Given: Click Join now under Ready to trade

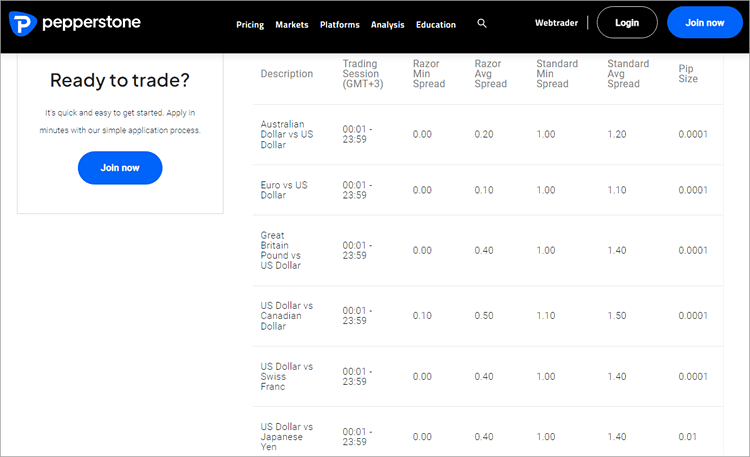Looking at the screenshot, I should [120, 167].
